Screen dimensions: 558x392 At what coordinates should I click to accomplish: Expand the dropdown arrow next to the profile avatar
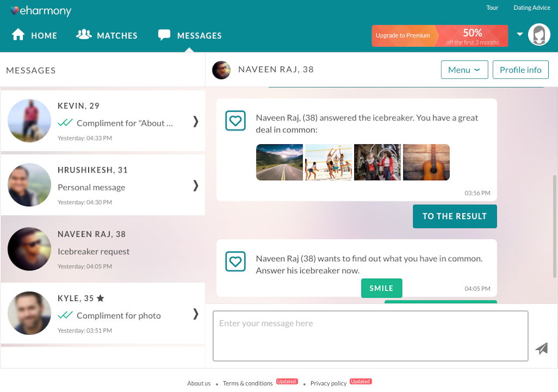(x=520, y=34)
